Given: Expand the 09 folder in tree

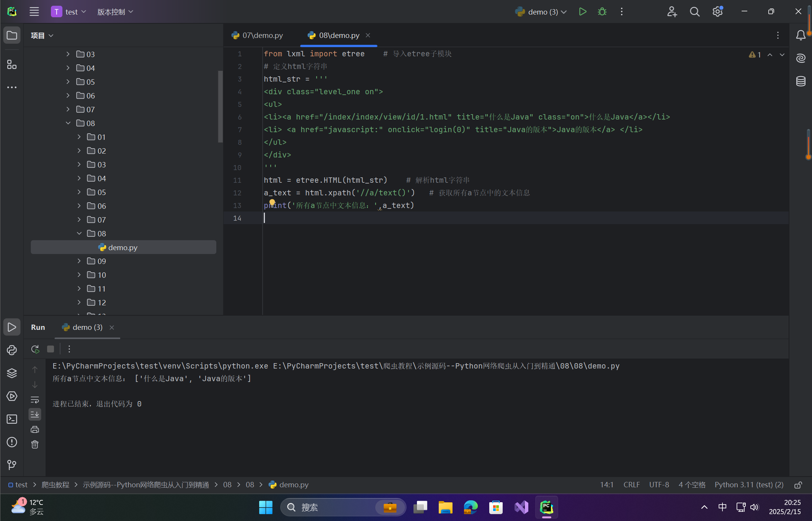Looking at the screenshot, I should tap(79, 261).
